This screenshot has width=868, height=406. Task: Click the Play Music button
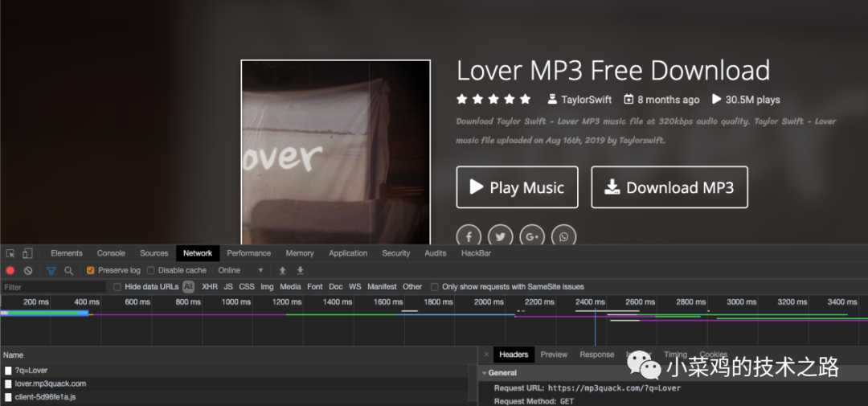(x=517, y=187)
